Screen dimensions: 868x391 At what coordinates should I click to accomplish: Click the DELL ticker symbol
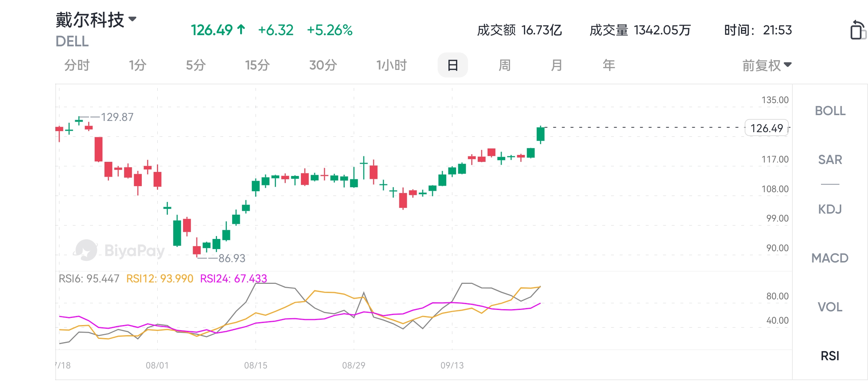(x=72, y=41)
